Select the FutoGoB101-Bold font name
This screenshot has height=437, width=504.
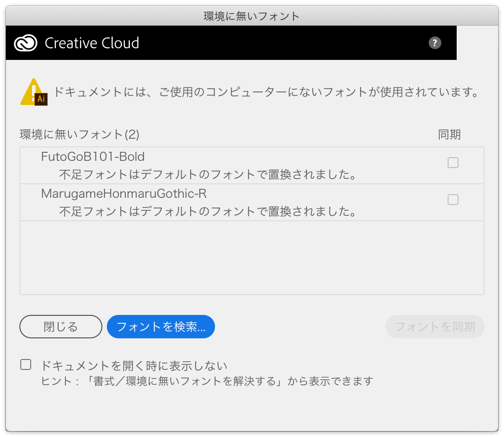(x=93, y=157)
